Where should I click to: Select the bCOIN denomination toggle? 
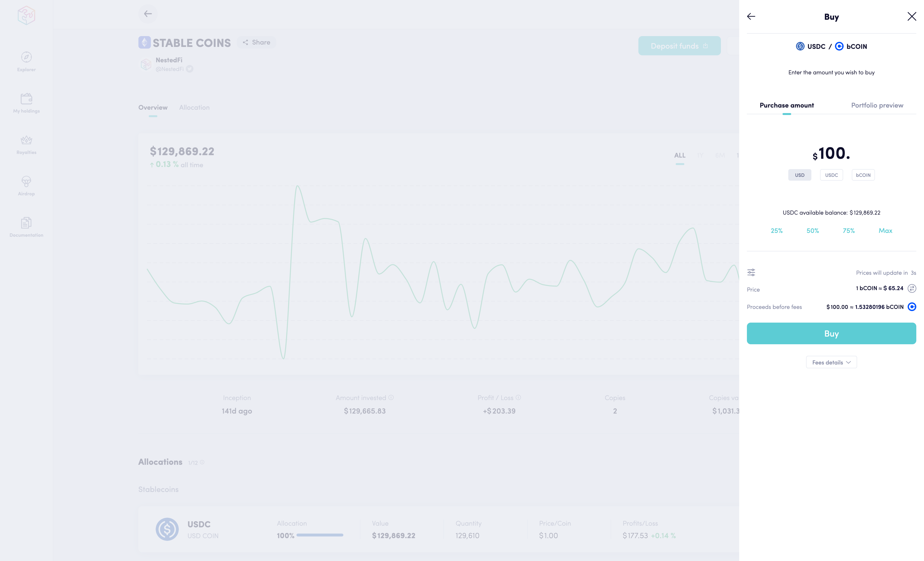[863, 175]
